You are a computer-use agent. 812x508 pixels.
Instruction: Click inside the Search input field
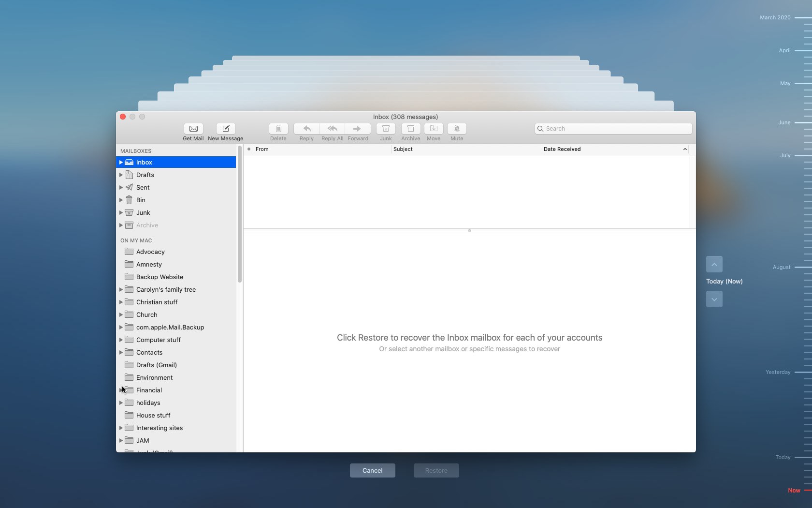(613, 129)
